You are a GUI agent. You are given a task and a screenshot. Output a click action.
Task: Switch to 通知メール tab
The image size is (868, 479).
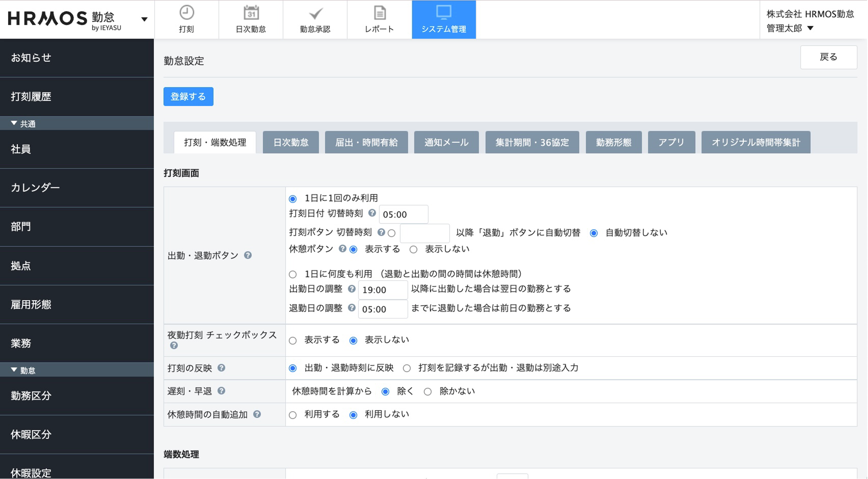(x=446, y=142)
